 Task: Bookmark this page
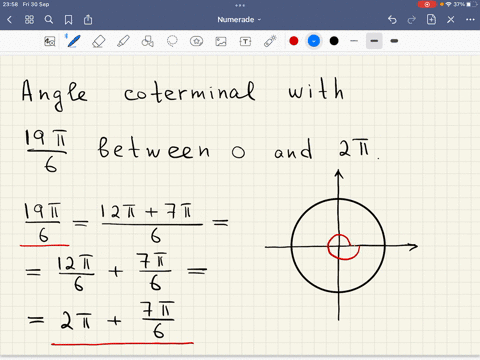[x=68, y=20]
